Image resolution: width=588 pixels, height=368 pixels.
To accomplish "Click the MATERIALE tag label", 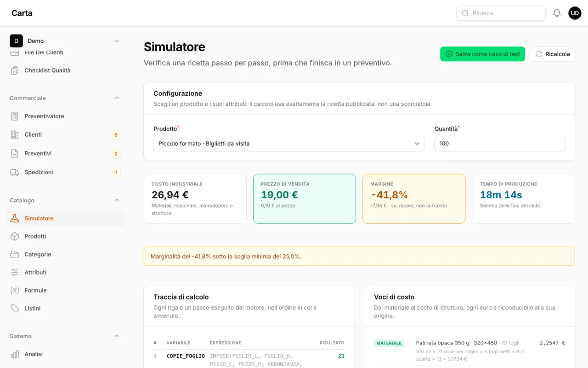I will click(389, 343).
